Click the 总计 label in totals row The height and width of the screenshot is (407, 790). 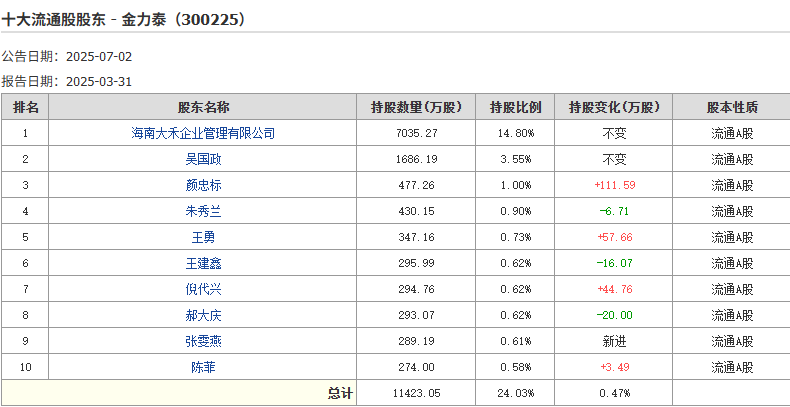coord(341,393)
